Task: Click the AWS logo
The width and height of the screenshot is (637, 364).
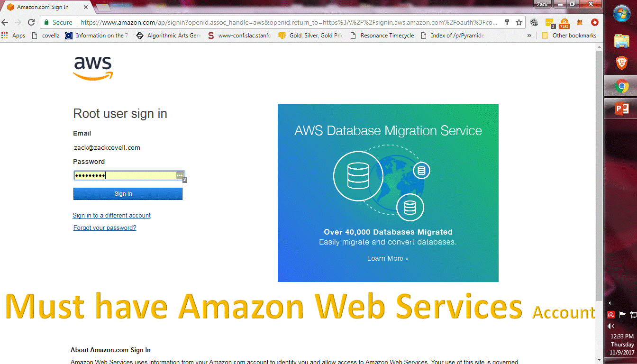Action: [93, 68]
